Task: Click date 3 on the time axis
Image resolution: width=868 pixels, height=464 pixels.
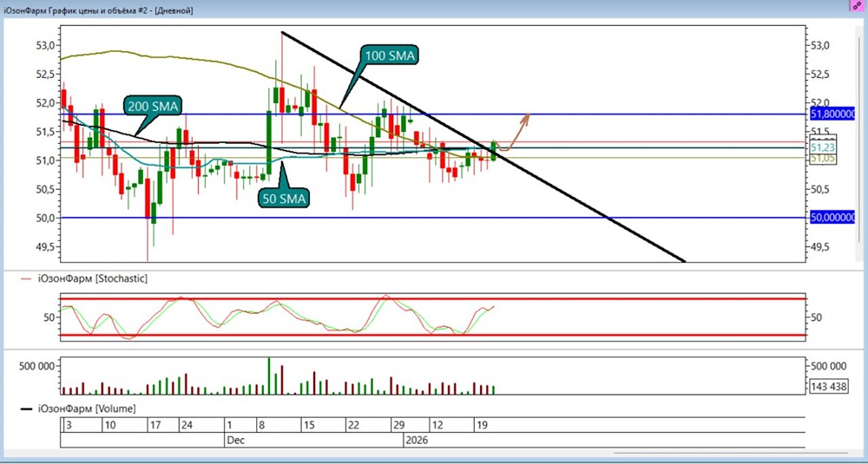Action: click(69, 425)
